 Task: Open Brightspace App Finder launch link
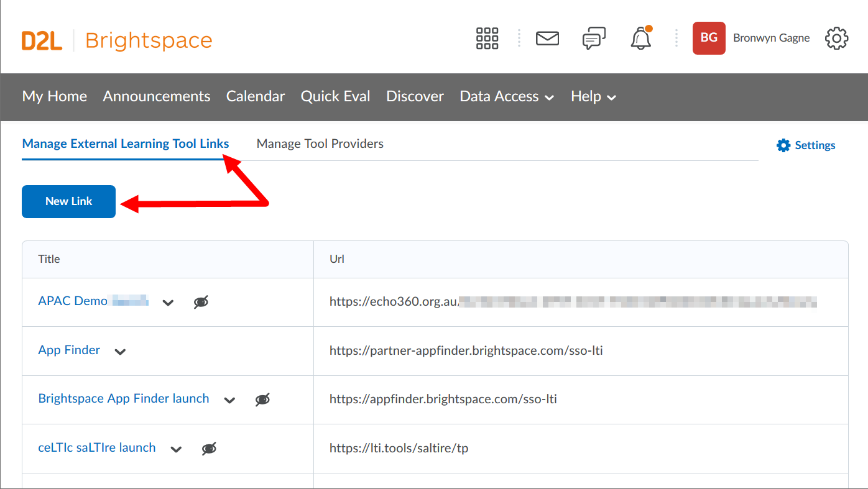pos(124,398)
